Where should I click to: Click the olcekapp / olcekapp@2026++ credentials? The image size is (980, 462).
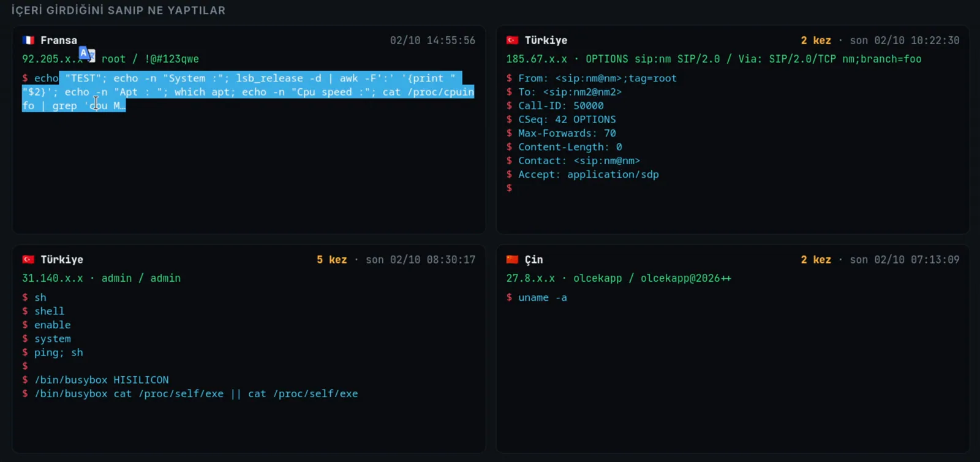(x=652, y=278)
